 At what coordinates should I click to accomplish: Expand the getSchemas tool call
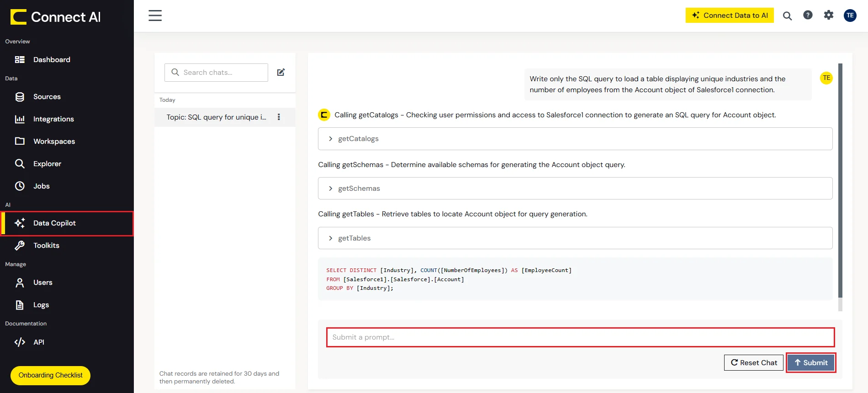click(575, 188)
